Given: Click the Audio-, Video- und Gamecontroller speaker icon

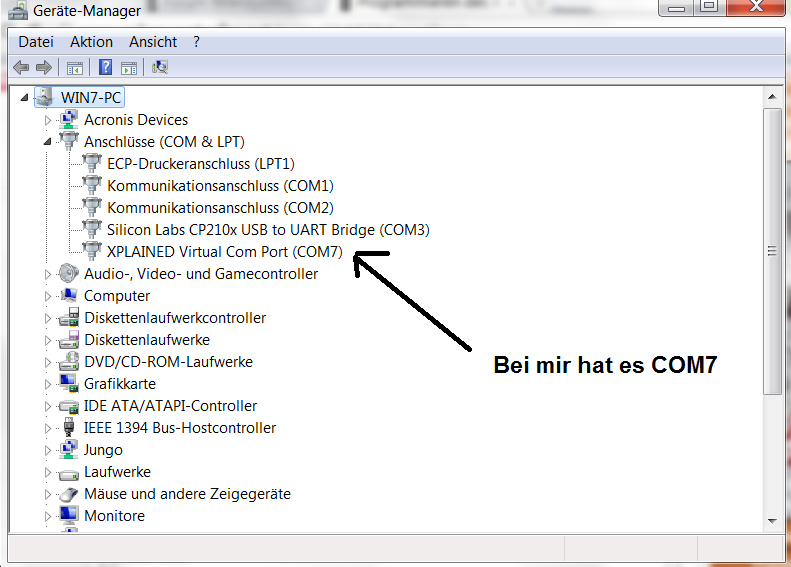Looking at the screenshot, I should coord(69,273).
